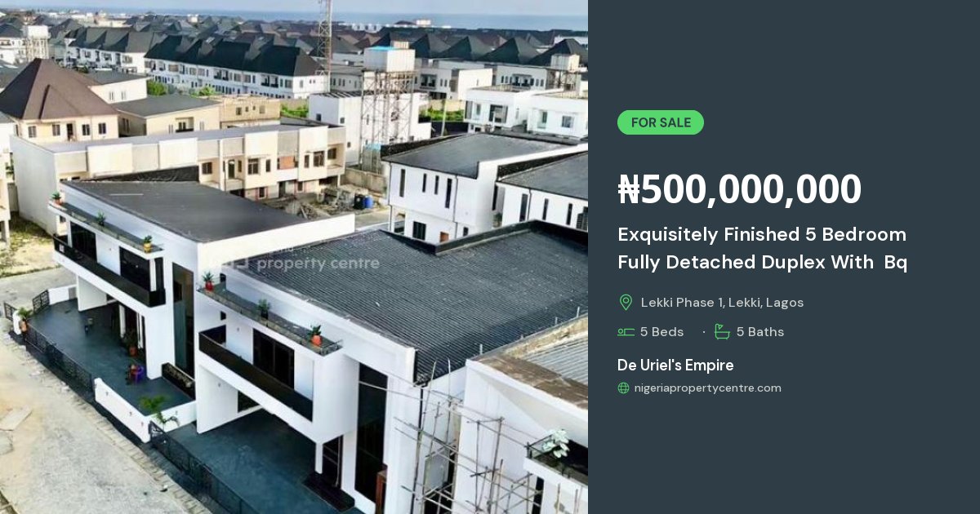Screen dimensions: 980x514
Task: Click the Fully Detached Duplex With Bq line
Action: (762, 263)
